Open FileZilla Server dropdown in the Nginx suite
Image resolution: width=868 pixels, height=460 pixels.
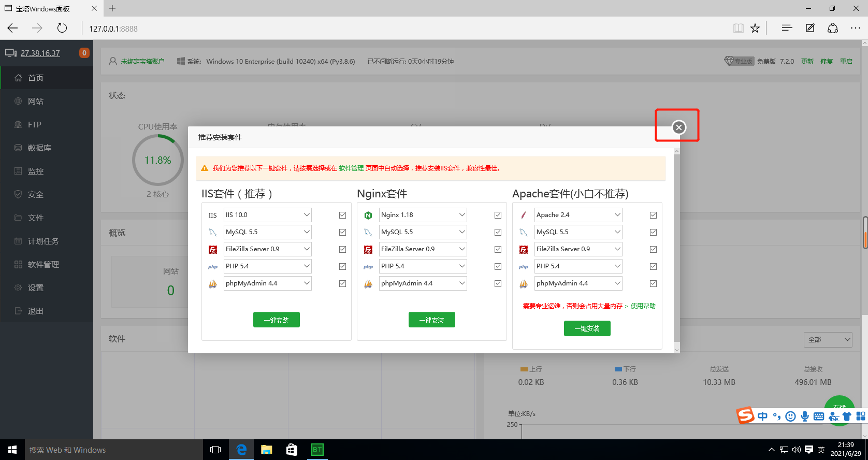pyautogui.click(x=423, y=249)
